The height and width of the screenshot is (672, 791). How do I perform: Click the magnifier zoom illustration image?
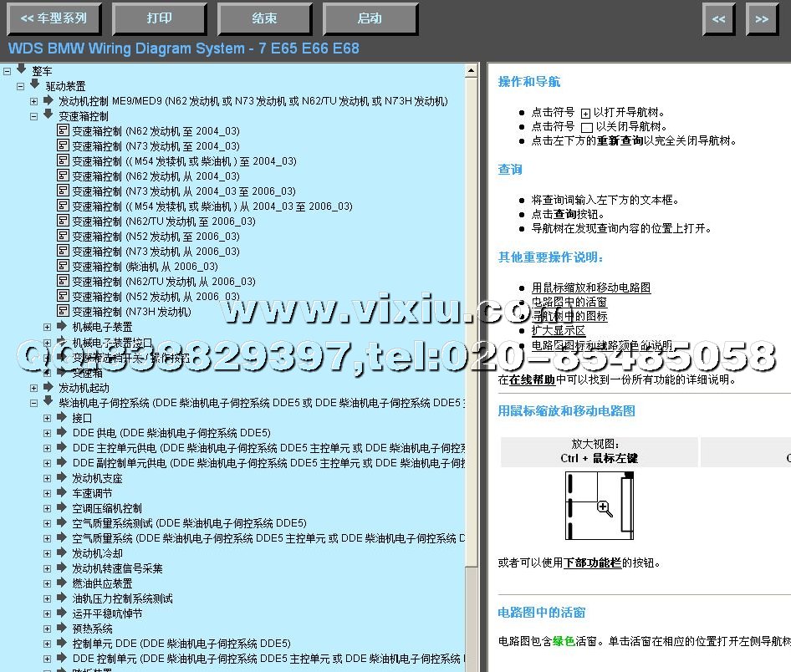click(x=599, y=507)
